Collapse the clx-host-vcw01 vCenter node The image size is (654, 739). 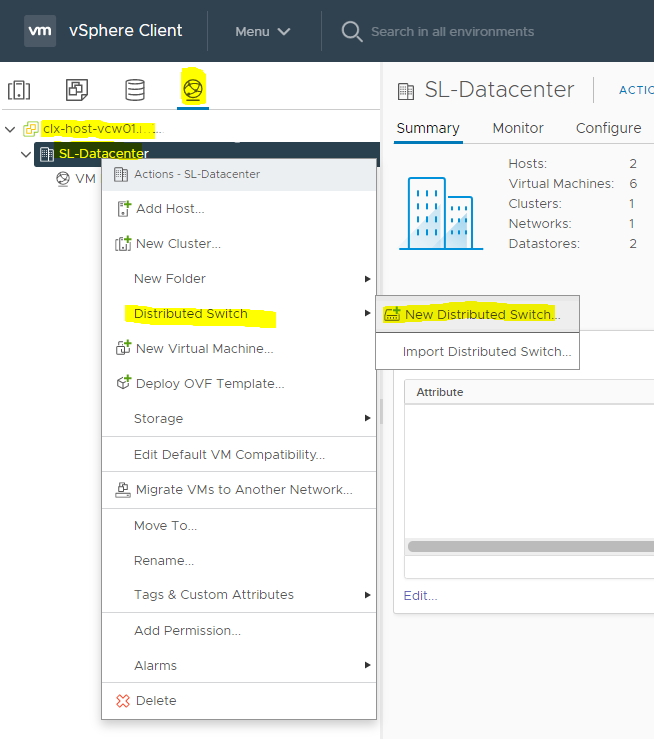pos(10,129)
